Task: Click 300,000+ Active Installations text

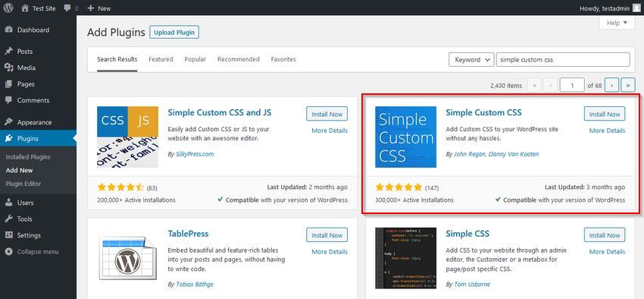Action: [414, 200]
